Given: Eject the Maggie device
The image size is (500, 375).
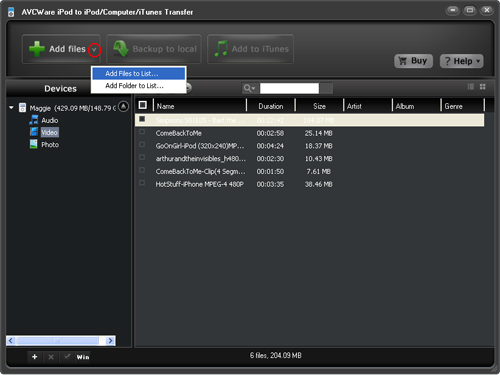Looking at the screenshot, I should (x=124, y=106).
